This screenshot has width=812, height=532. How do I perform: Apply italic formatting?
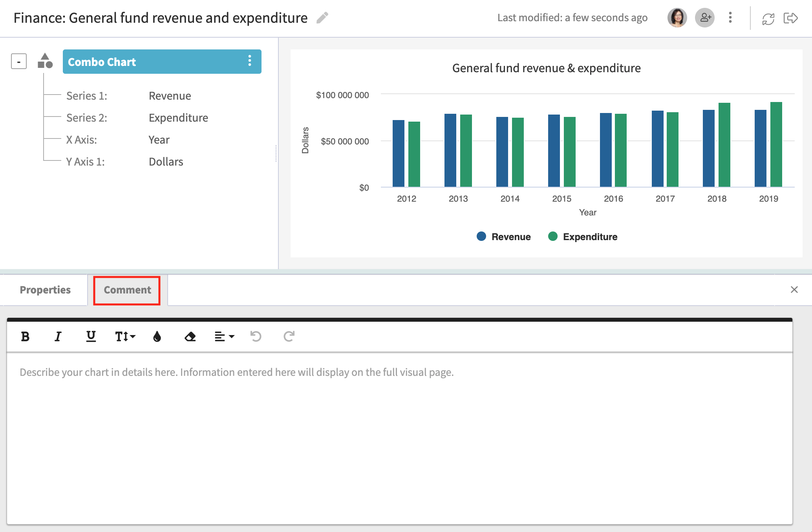(57, 336)
